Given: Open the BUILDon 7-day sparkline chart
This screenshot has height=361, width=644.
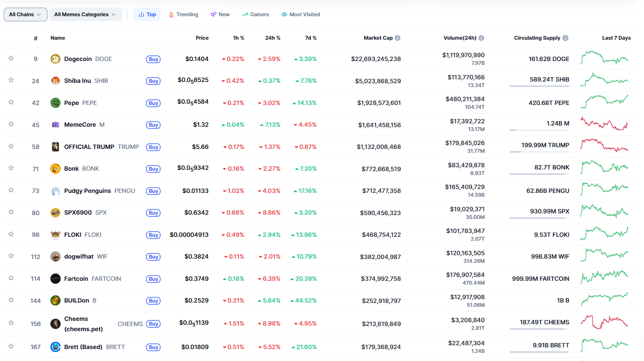Looking at the screenshot, I should click(x=604, y=300).
